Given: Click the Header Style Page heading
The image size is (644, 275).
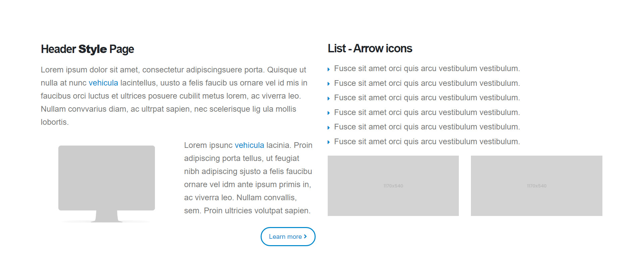Looking at the screenshot, I should pyautogui.click(x=87, y=49).
